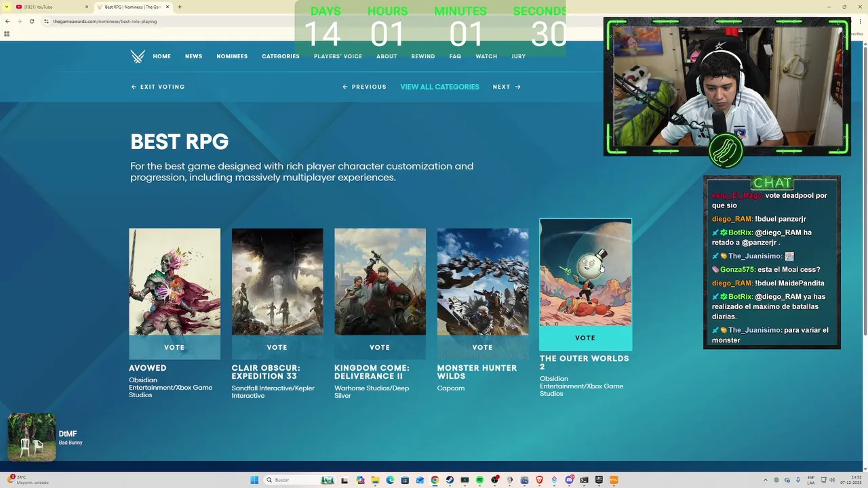This screenshot has width=868, height=488.
Task: Click the address bar URL
Action: pyautogui.click(x=105, y=21)
